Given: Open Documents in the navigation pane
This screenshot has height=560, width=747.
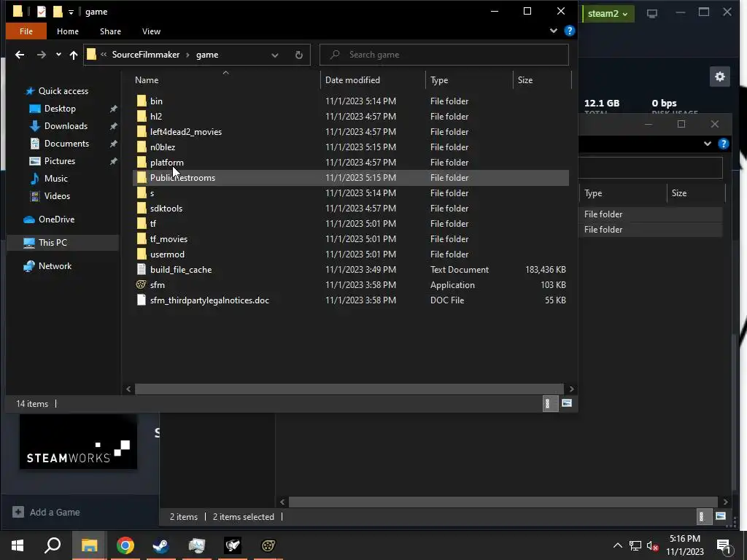Looking at the screenshot, I should (x=66, y=144).
